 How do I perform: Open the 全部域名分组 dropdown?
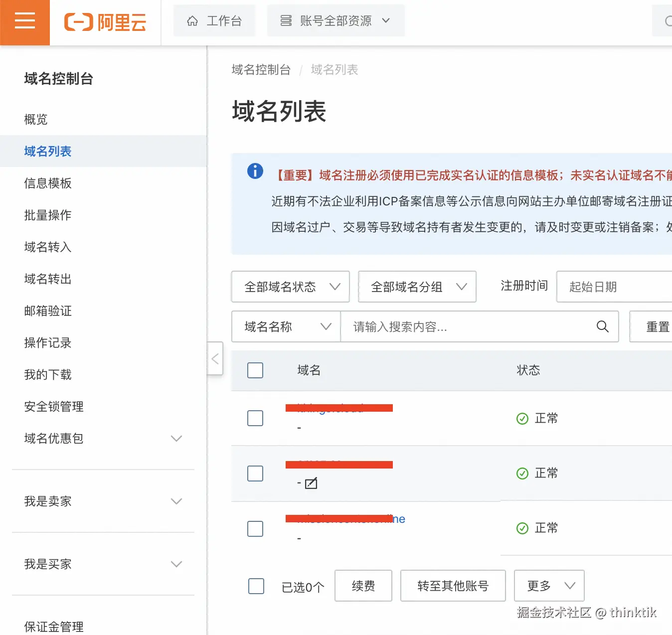417,287
